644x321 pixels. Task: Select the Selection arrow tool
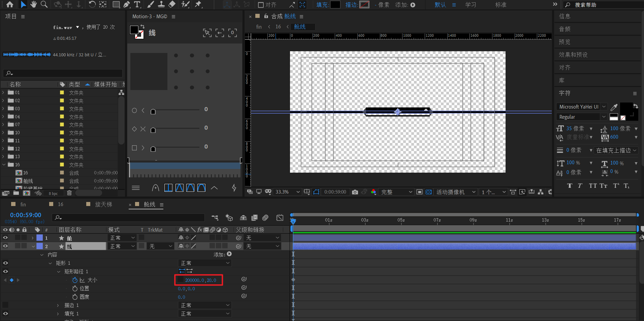[x=23, y=4]
